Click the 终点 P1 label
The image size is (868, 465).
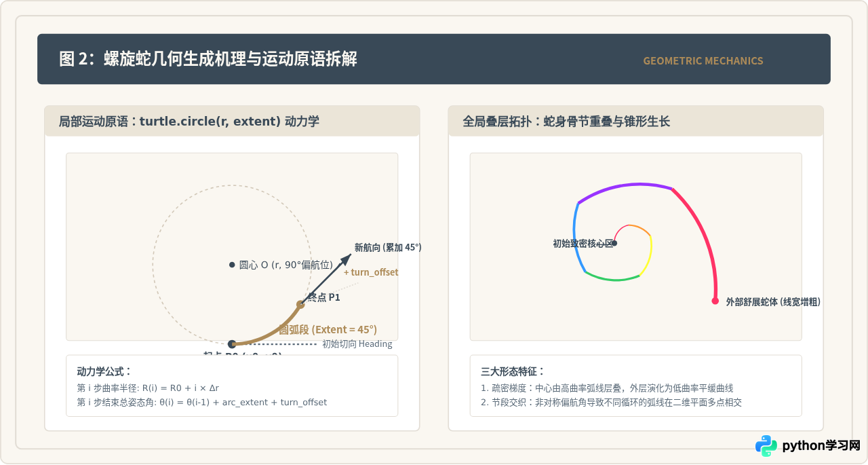pyautogui.click(x=324, y=297)
